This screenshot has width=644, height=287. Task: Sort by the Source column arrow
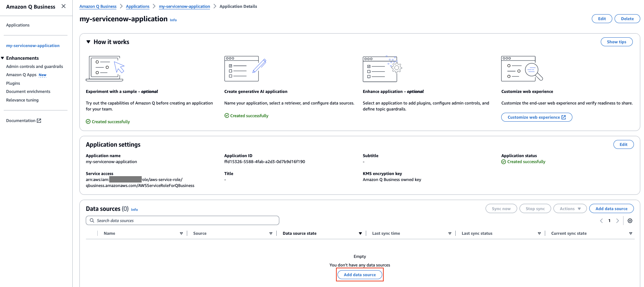point(271,234)
